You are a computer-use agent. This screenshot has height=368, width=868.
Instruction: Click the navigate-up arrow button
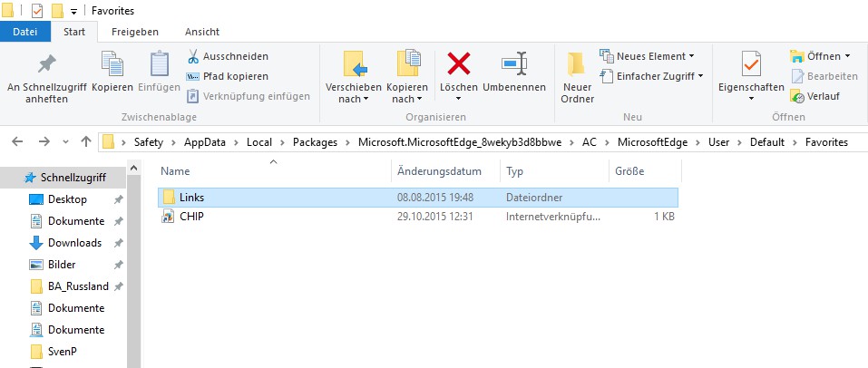(86, 142)
